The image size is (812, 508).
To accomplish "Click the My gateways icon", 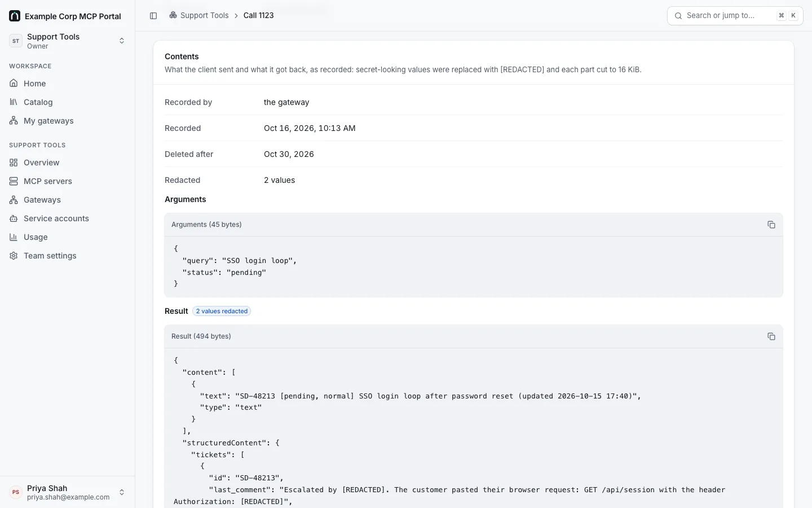I will point(14,121).
